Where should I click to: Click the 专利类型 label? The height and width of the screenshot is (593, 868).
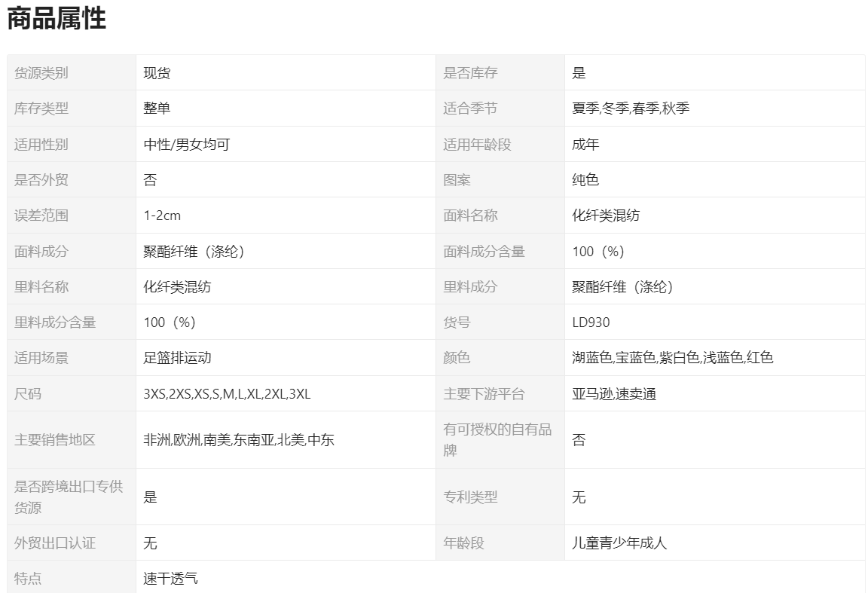click(x=470, y=497)
